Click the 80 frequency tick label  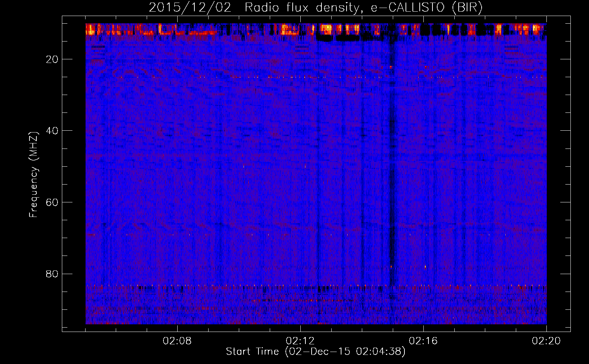pyautogui.click(x=52, y=274)
